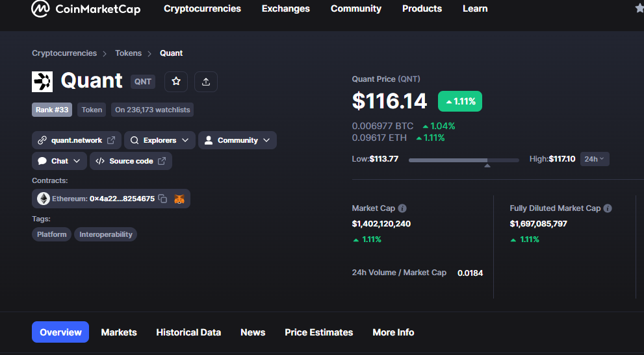The width and height of the screenshot is (644, 355).
Task: Click the Interoperability tag
Action: pos(105,234)
